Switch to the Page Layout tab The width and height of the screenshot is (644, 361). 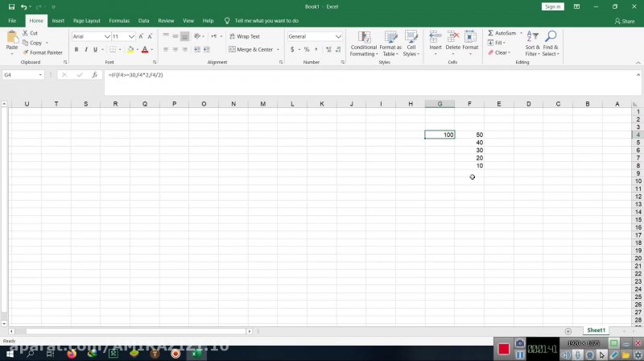pos(87,20)
